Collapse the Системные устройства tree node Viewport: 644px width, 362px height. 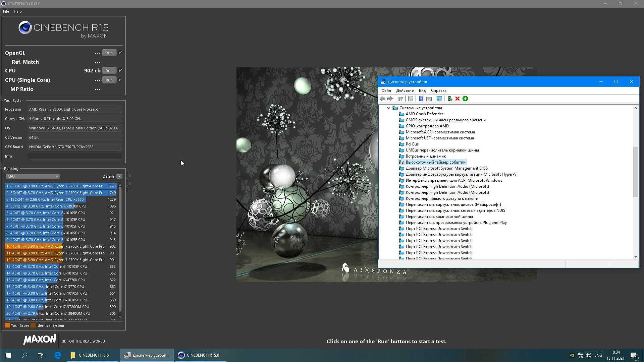click(x=388, y=108)
